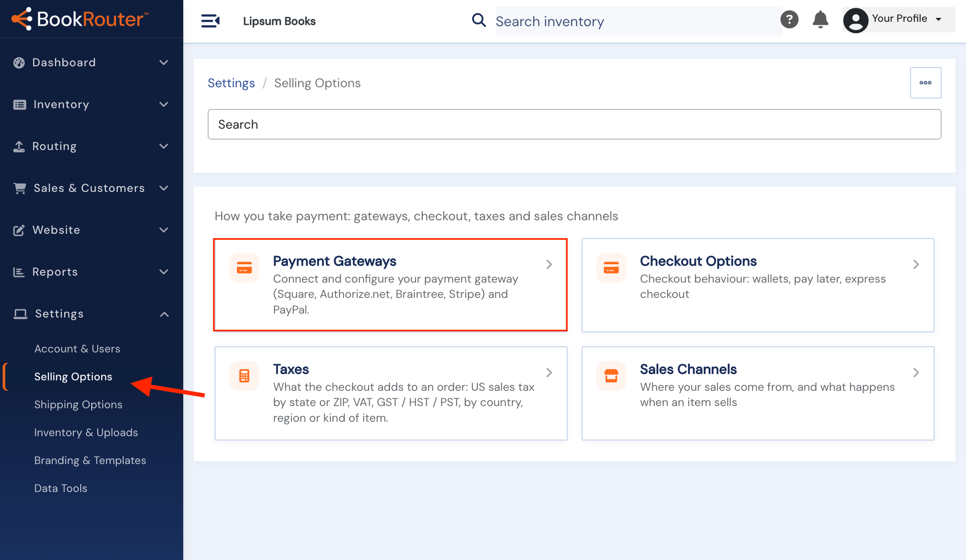
Task: Open Branding & Templates settings
Action: pyautogui.click(x=90, y=461)
